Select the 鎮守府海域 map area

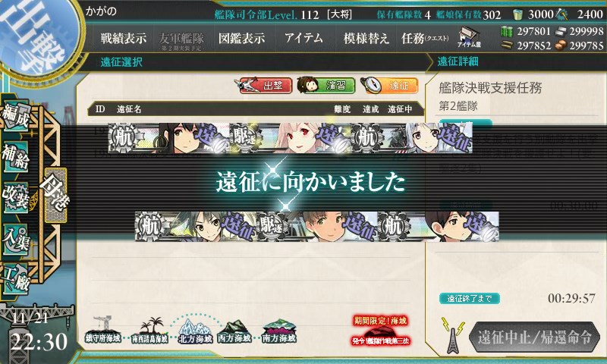(103, 330)
